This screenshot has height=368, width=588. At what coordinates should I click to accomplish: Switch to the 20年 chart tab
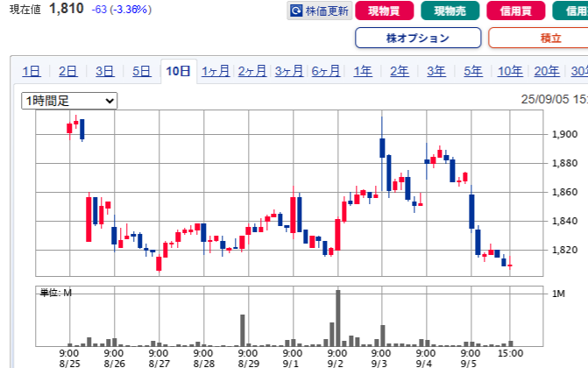point(546,71)
